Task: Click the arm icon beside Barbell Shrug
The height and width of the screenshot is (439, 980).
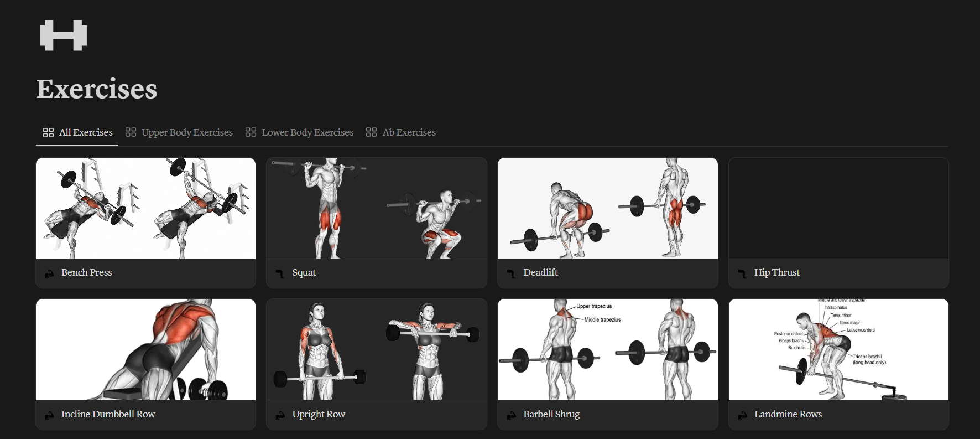Action: pyautogui.click(x=511, y=415)
